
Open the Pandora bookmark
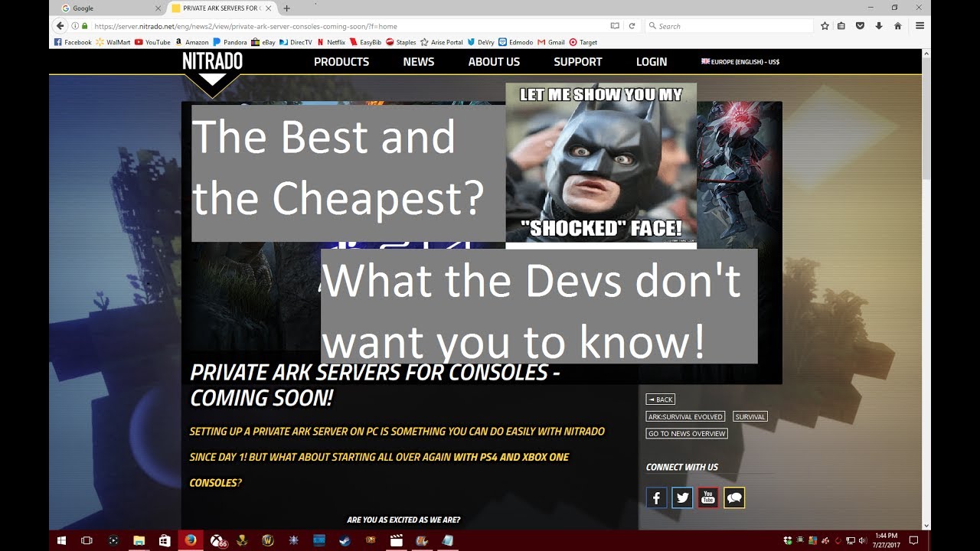click(230, 42)
